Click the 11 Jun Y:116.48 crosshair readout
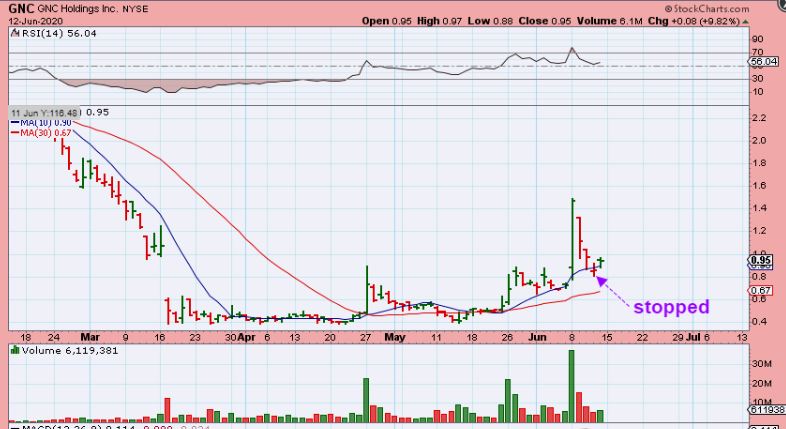The height and width of the screenshot is (429, 786). tap(45, 113)
